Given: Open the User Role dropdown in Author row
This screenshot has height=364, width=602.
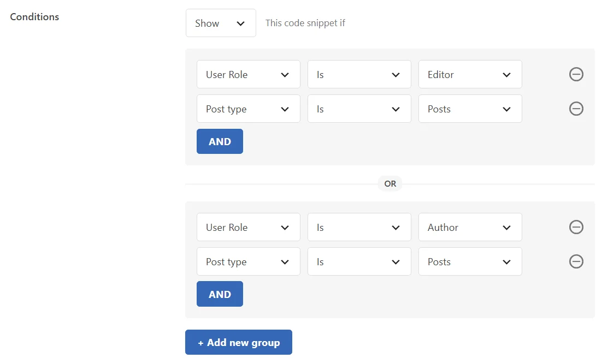Looking at the screenshot, I should [x=249, y=227].
